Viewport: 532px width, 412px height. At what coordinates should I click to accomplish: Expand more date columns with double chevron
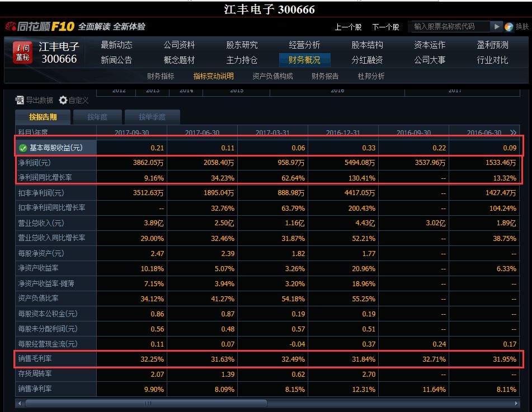tap(513, 132)
